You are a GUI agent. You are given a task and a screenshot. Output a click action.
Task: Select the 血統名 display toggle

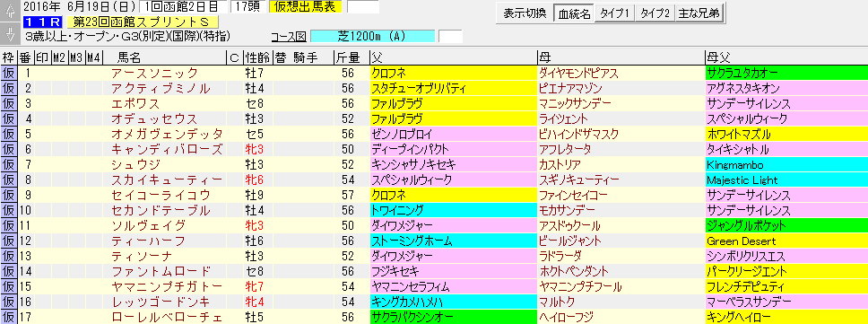[574, 13]
